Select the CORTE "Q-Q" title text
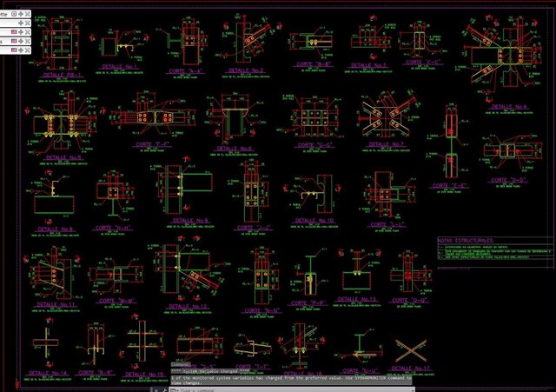 click(409, 301)
